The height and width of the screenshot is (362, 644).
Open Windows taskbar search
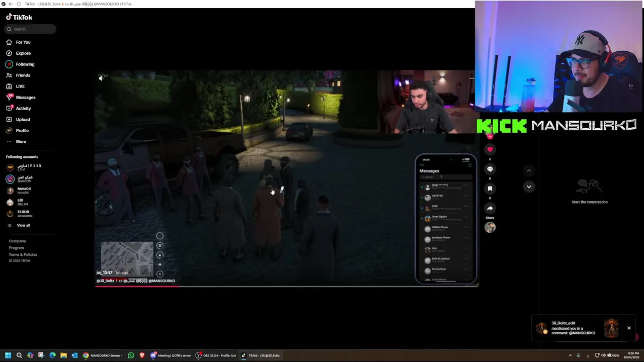19,355
